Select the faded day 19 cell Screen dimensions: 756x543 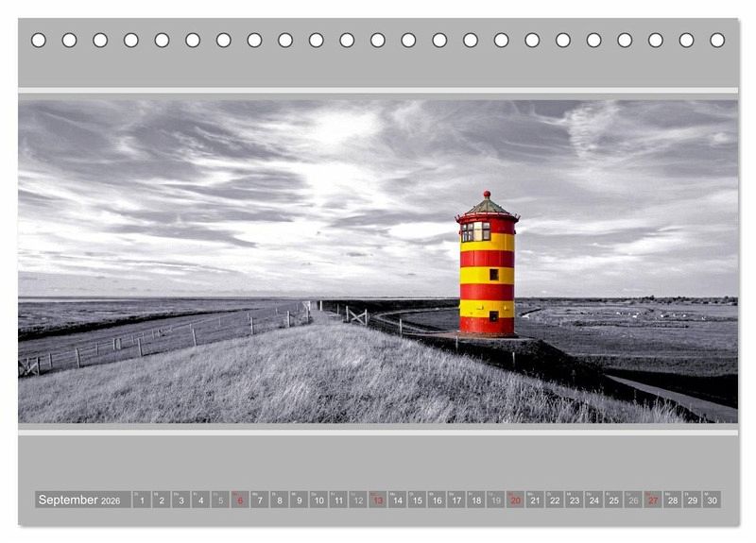495,500
